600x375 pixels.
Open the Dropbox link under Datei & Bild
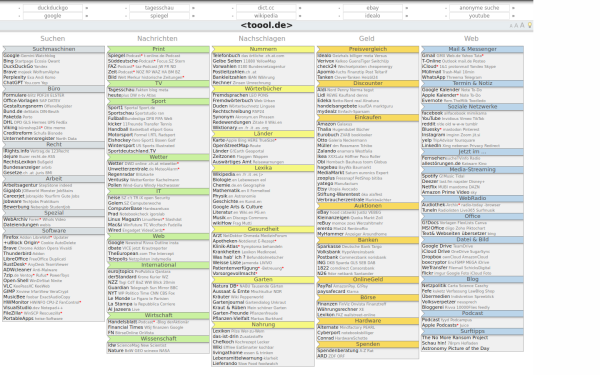click(431, 257)
